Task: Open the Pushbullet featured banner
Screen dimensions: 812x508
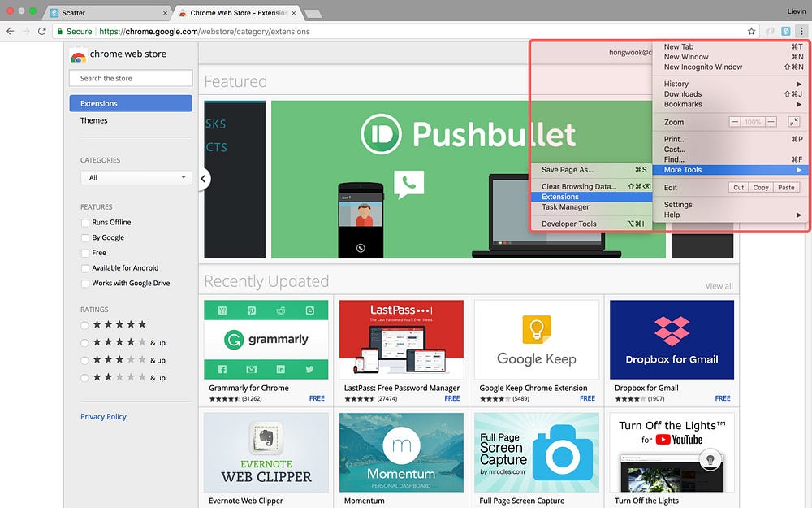Action: pyautogui.click(x=469, y=180)
